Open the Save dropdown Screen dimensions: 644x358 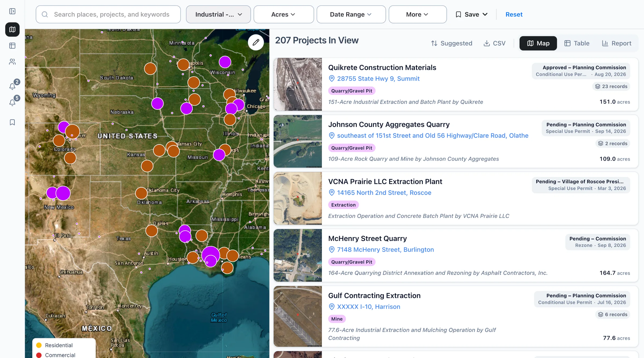(471, 14)
